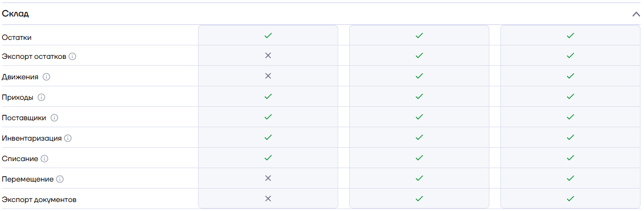Collapse the Склад section chevron

(636, 14)
